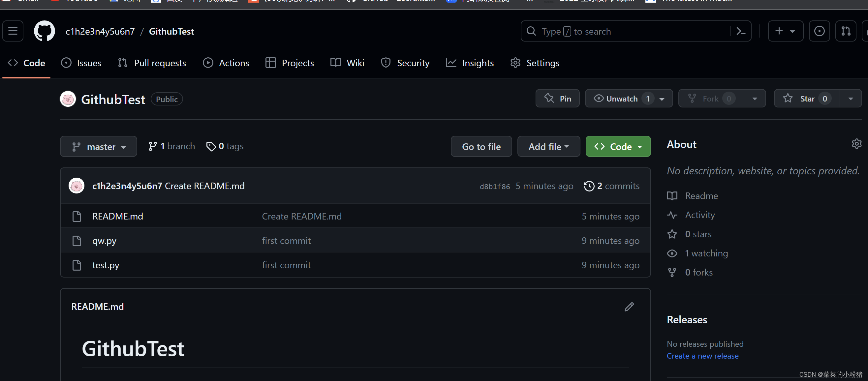Open the hamburger navigation menu
Screen dimensions: 868x381
click(x=13, y=31)
